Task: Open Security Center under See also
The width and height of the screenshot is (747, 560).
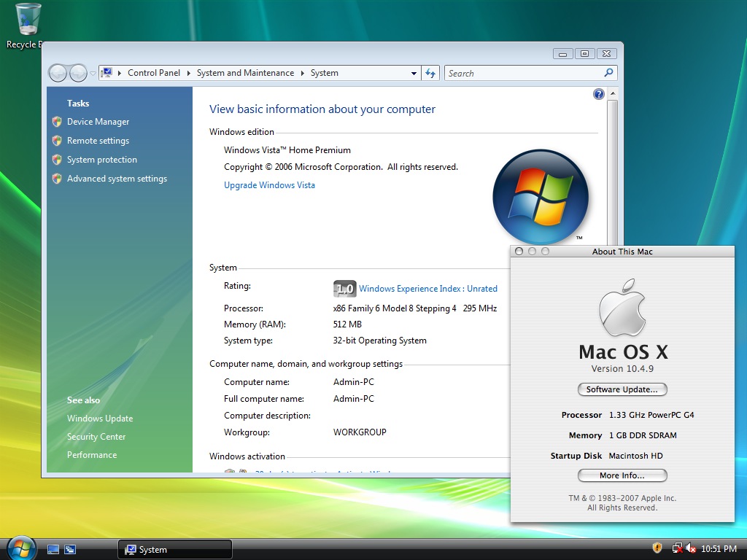Action: pyautogui.click(x=96, y=437)
